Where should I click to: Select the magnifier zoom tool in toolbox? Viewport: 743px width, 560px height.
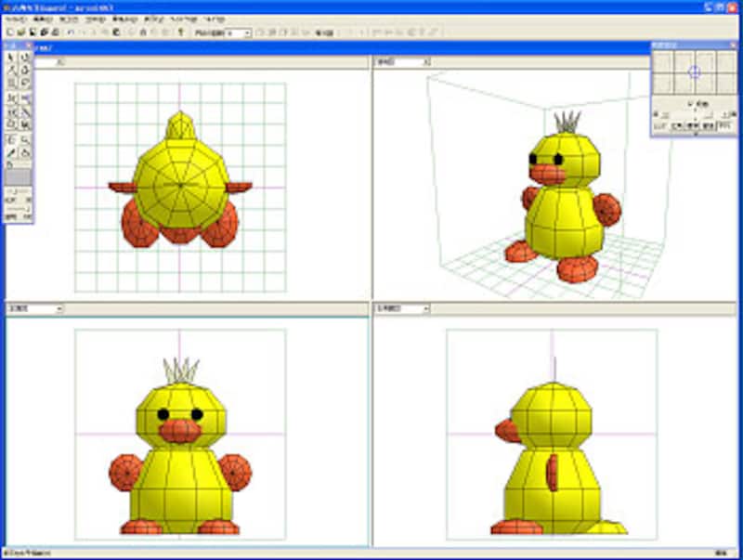(25, 139)
